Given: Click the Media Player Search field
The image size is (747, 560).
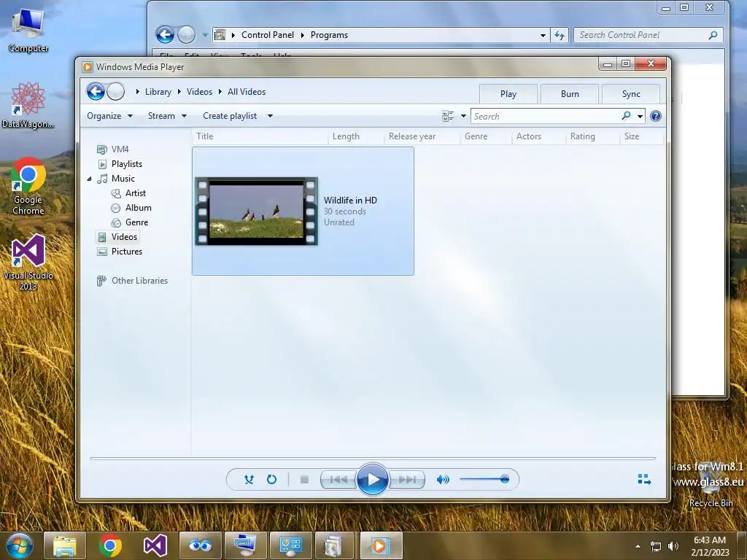Looking at the screenshot, I should 546,116.
